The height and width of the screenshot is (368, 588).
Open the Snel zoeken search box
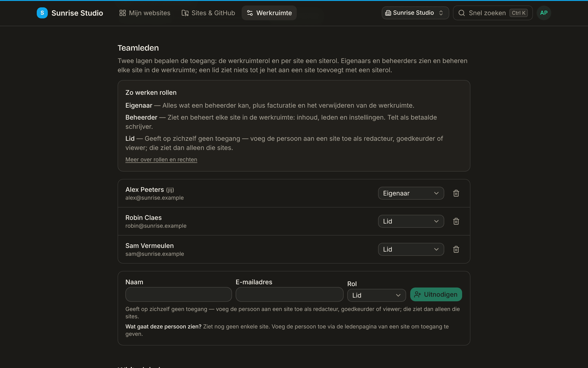tap(493, 13)
